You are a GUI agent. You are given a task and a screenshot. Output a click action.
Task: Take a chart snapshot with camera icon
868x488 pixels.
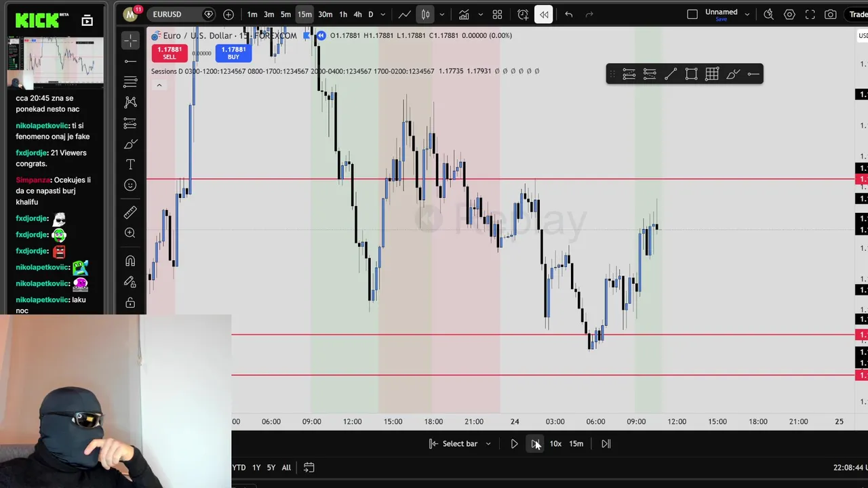tap(831, 14)
